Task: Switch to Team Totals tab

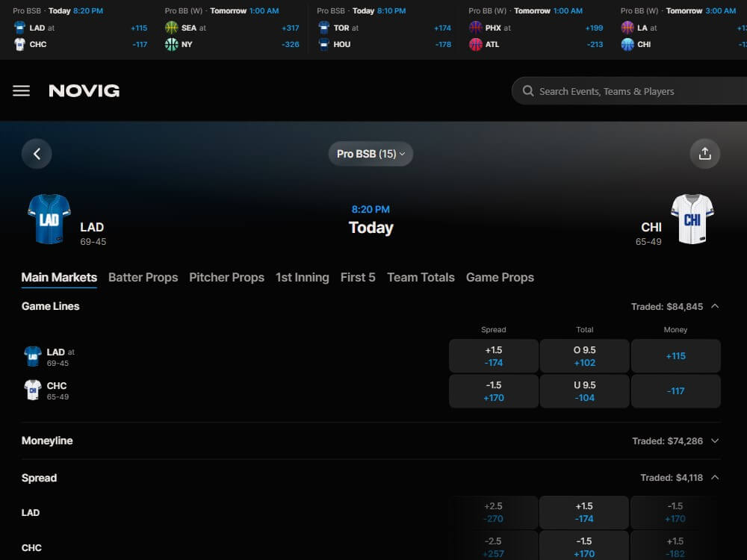Action: coord(421,277)
